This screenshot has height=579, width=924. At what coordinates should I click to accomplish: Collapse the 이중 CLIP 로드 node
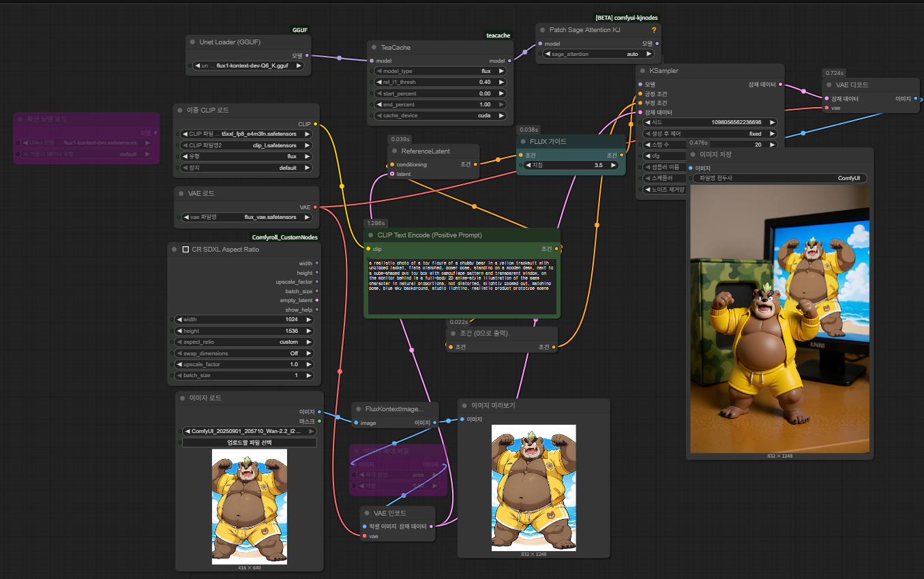tap(181, 110)
